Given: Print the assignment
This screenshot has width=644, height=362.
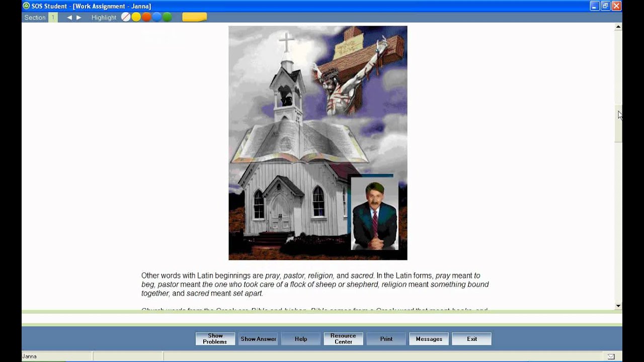Looking at the screenshot, I should (x=386, y=339).
